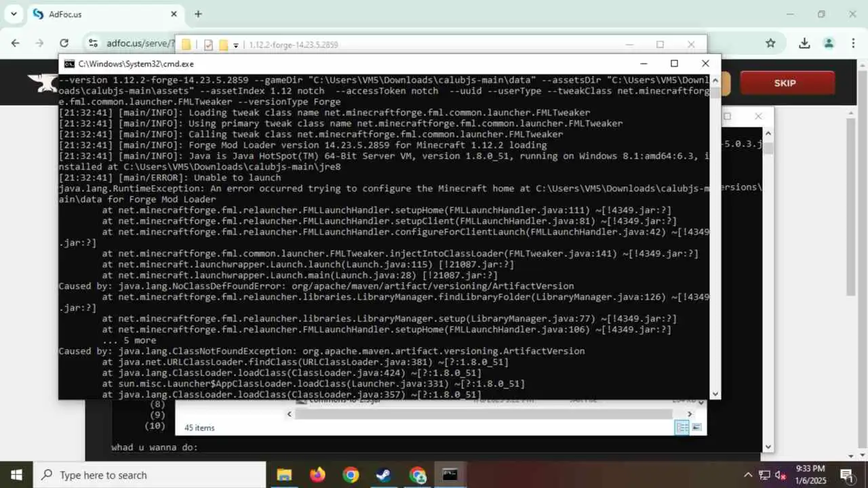868x488 pixels.
Task: Reload the adfoc.us page
Action: click(64, 43)
